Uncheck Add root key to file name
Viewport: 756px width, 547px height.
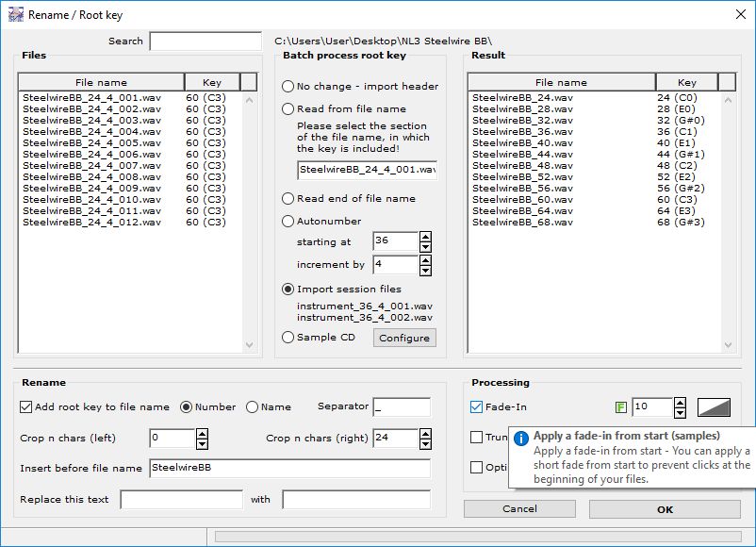coord(25,407)
